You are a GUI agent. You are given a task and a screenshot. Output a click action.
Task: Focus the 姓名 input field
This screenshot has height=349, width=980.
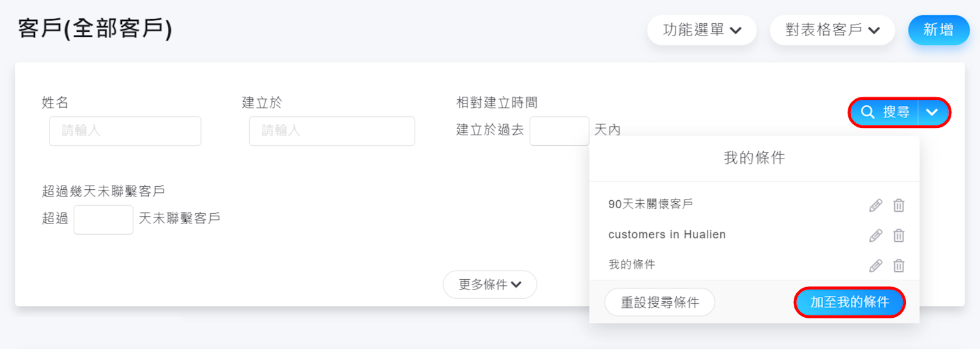pyautogui.click(x=125, y=131)
